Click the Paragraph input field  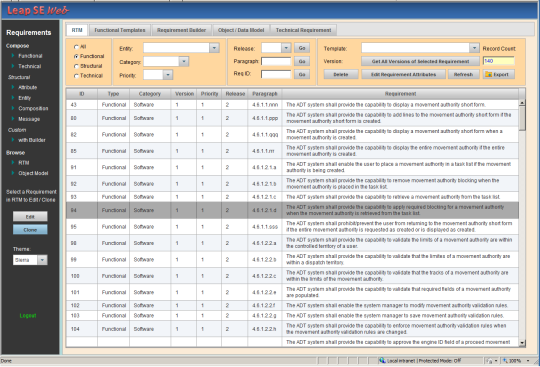tap(276, 61)
